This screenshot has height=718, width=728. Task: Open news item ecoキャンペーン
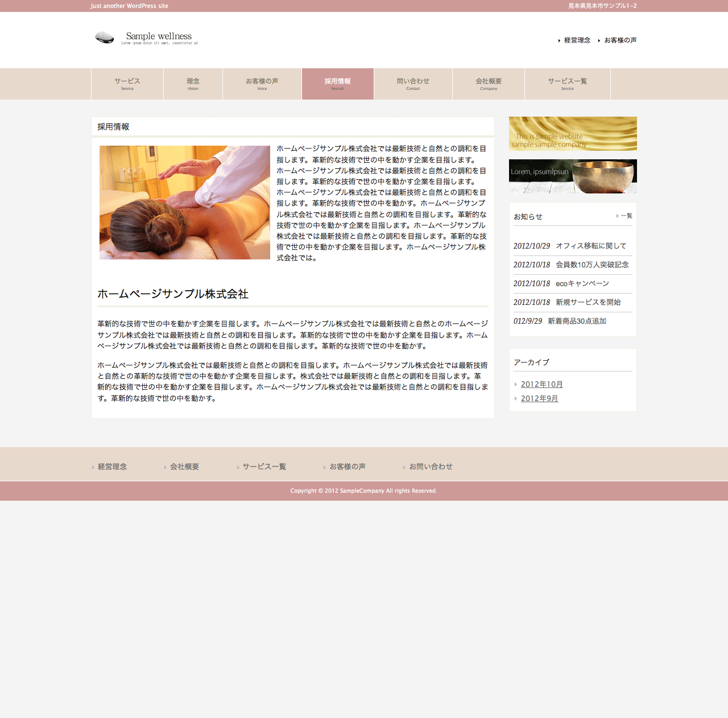(582, 283)
